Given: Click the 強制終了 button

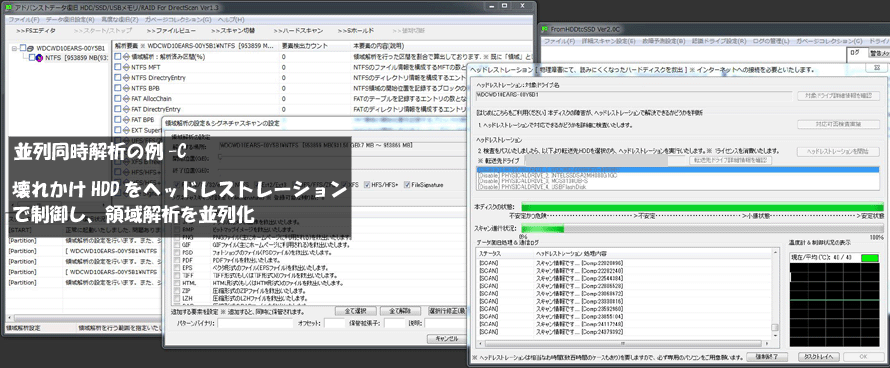Looking at the screenshot, I should click(x=767, y=357).
